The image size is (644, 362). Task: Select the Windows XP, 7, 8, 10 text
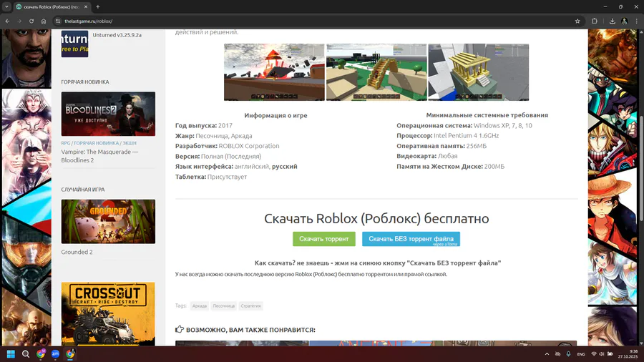tap(503, 126)
